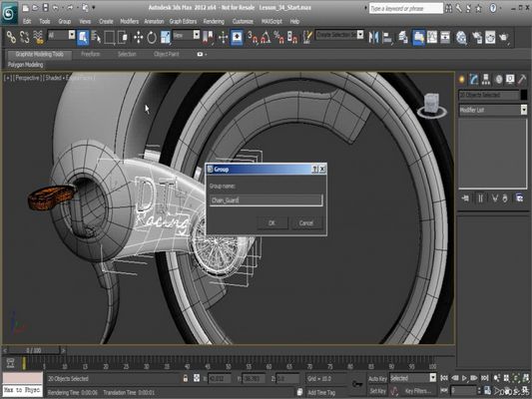The height and width of the screenshot is (399, 532).
Task: Select the Move transform tool
Action: (x=138, y=37)
